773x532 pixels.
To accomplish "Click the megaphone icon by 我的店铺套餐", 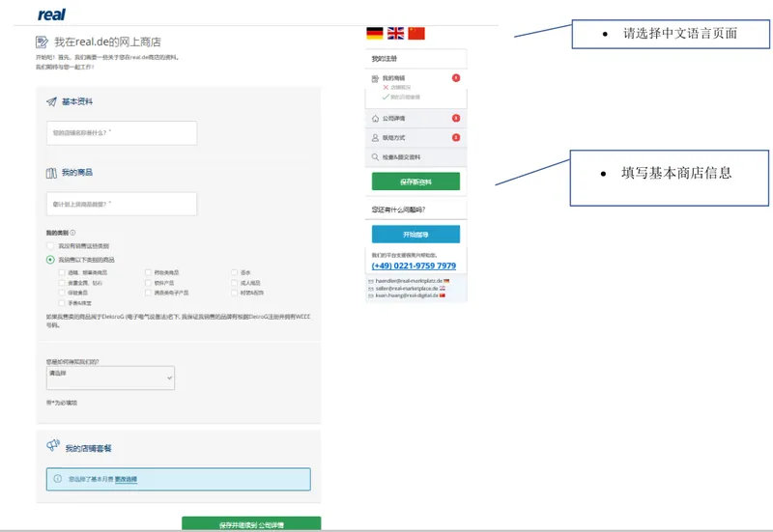I will (x=53, y=445).
